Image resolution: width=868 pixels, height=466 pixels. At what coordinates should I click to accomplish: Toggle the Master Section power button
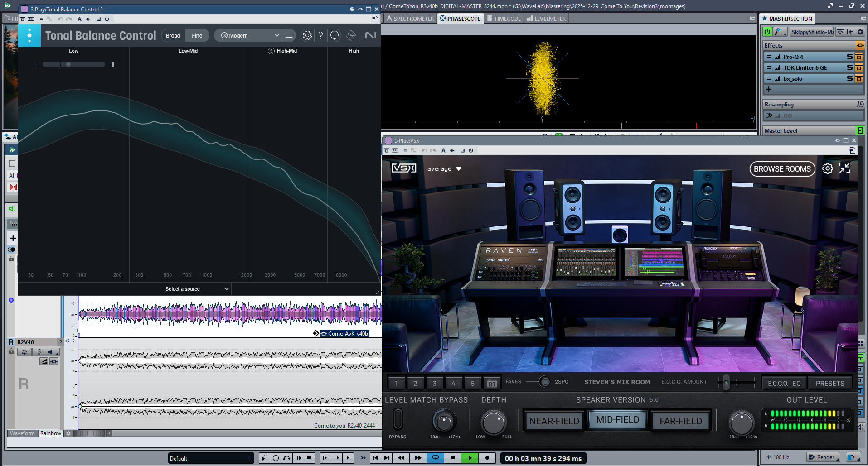767,32
